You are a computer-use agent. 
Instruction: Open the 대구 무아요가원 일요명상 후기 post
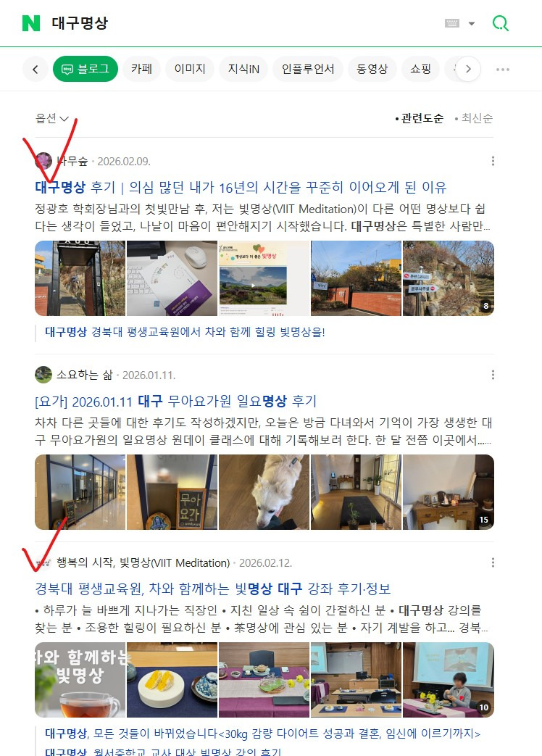pyautogui.click(x=176, y=401)
